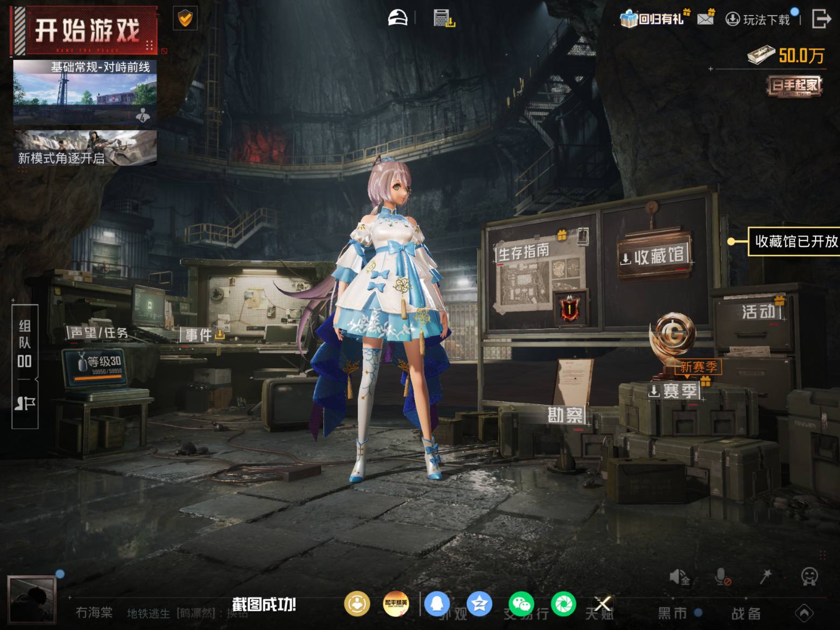This screenshot has width=840, height=630.
Task: Open the 新模式角逐开启 banner
Action: [x=85, y=147]
